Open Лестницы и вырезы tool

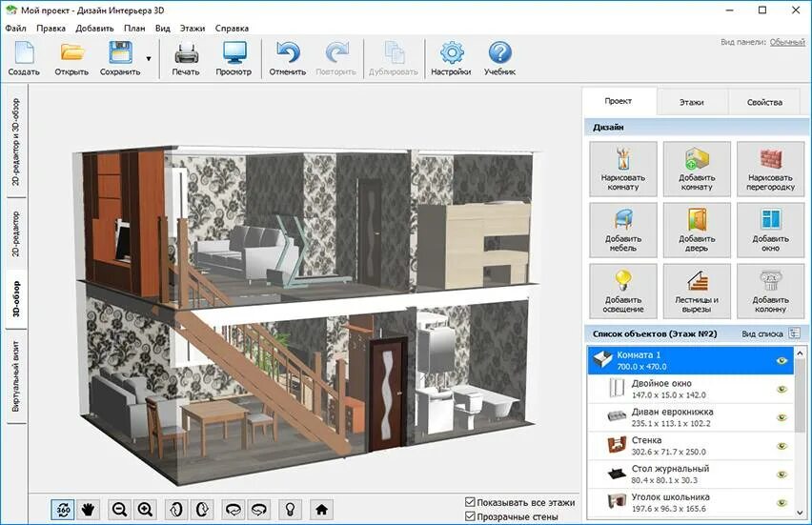(697, 291)
